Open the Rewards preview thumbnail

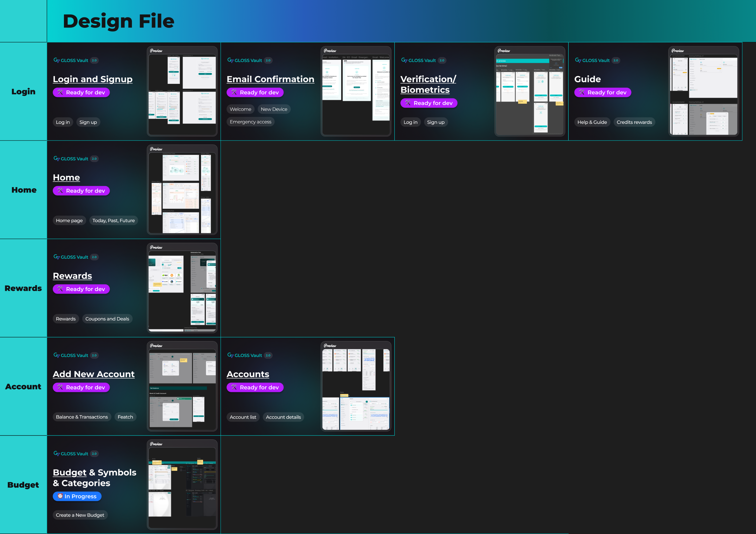tap(182, 288)
